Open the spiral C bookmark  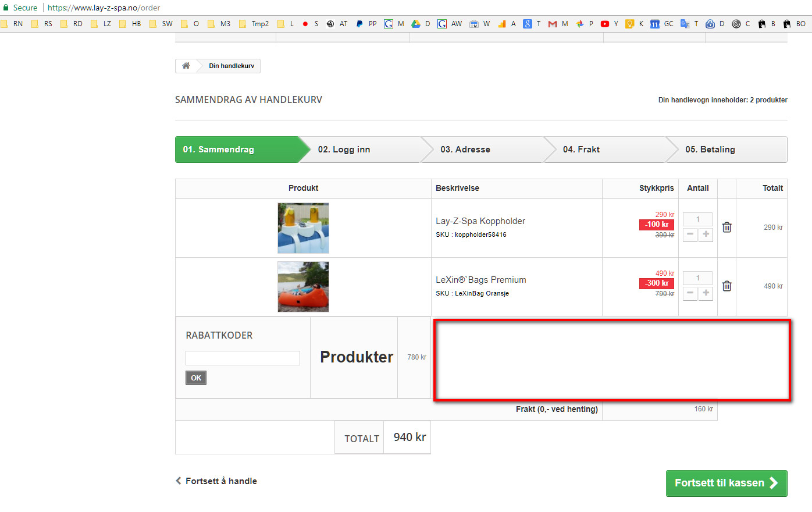click(x=741, y=24)
